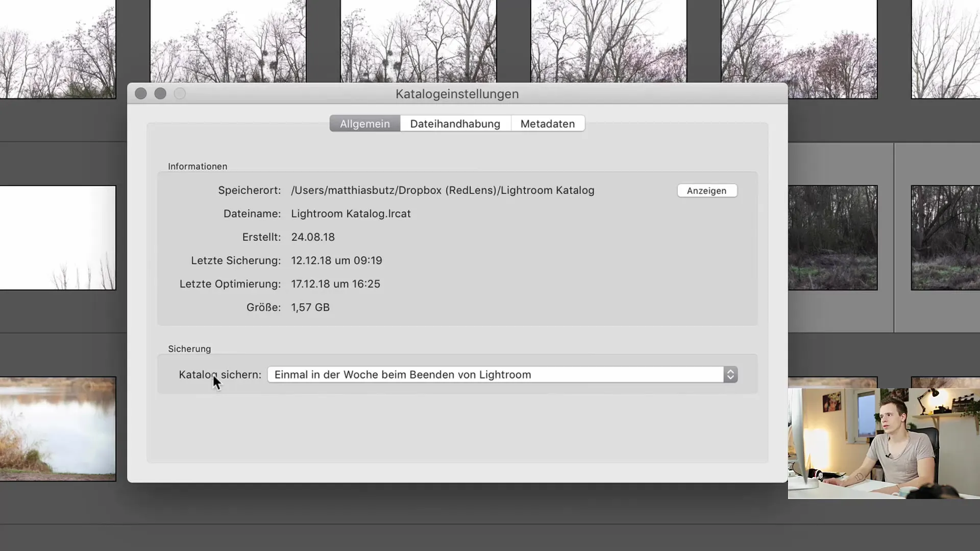Click the Letzte Optimierung value 17.12.18 um 16:25
980x551 pixels.
pos(335,284)
